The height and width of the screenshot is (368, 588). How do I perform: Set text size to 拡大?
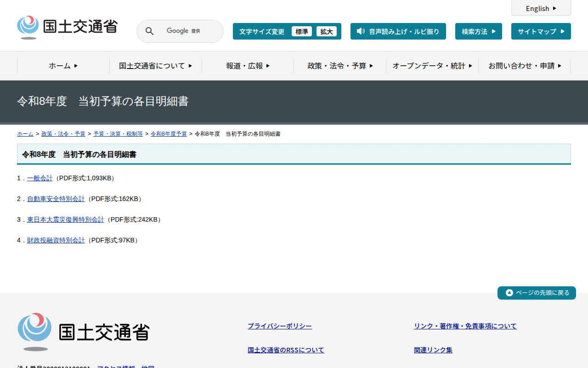click(327, 31)
